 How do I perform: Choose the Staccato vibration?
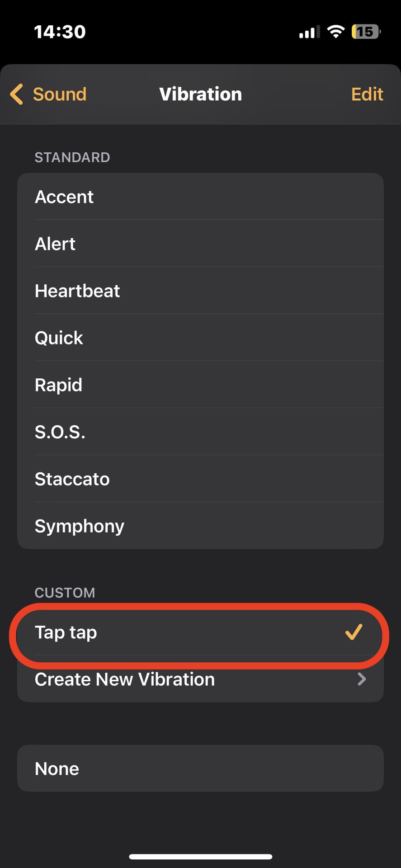[x=200, y=479]
